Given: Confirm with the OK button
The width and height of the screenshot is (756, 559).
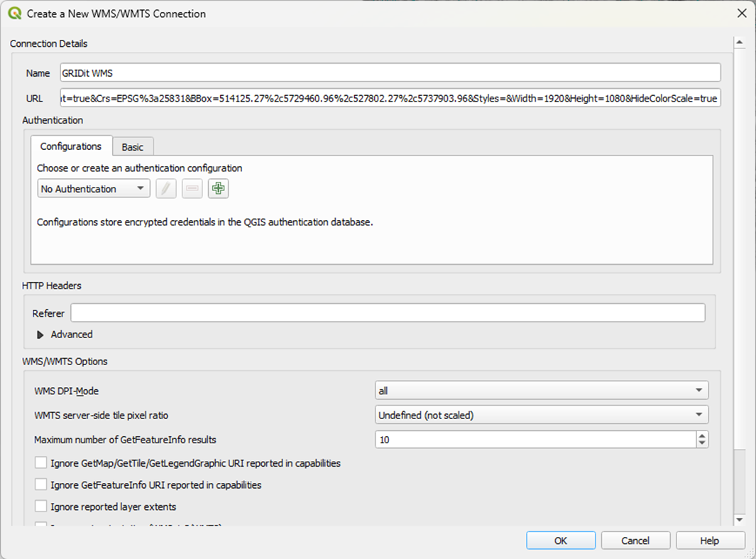Looking at the screenshot, I should (561, 541).
